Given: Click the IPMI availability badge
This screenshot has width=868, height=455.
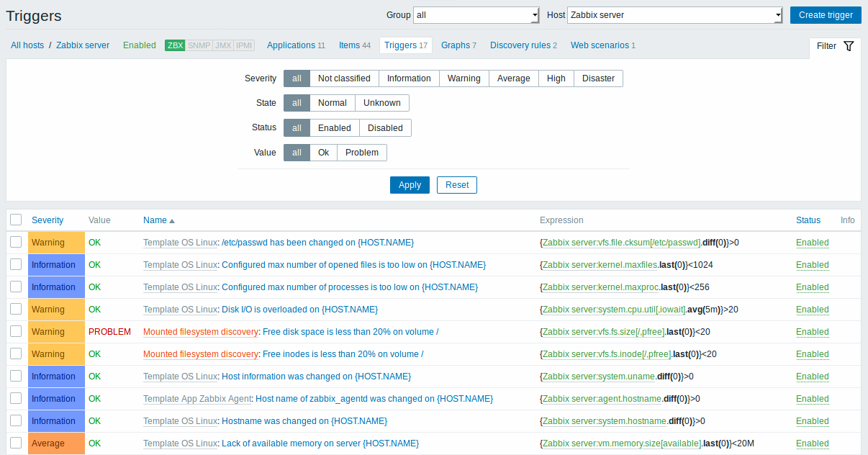Looking at the screenshot, I should [244, 45].
